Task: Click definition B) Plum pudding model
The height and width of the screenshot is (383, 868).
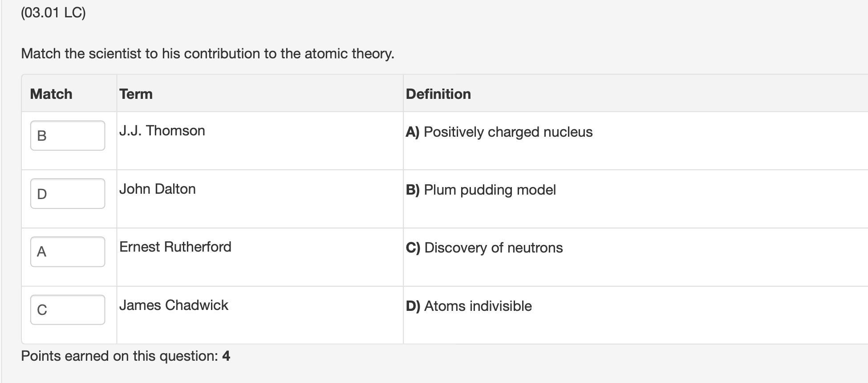Action: click(481, 189)
